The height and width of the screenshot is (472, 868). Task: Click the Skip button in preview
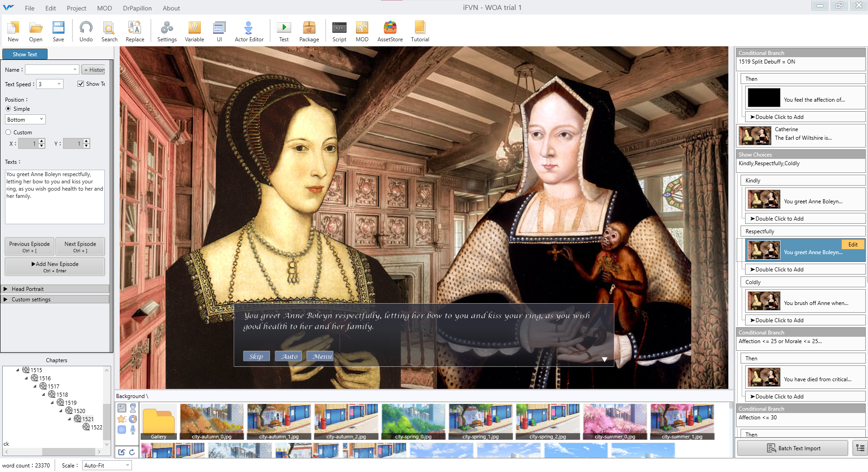(x=256, y=356)
